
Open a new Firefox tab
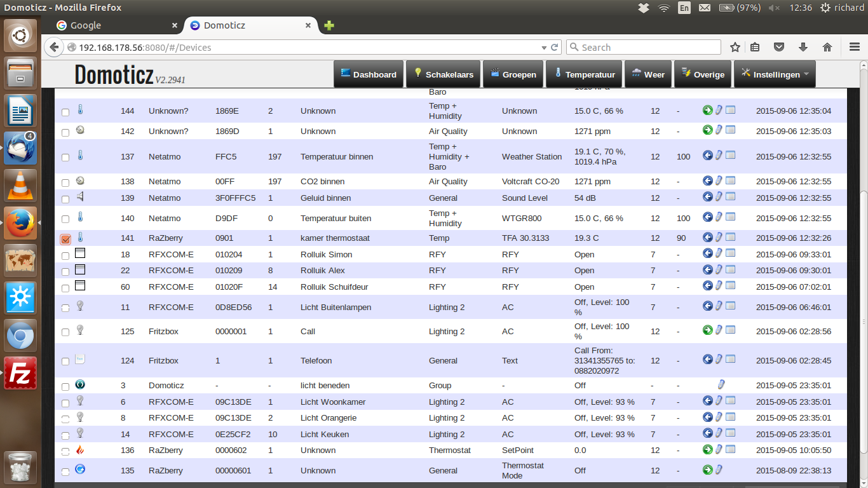tap(329, 25)
